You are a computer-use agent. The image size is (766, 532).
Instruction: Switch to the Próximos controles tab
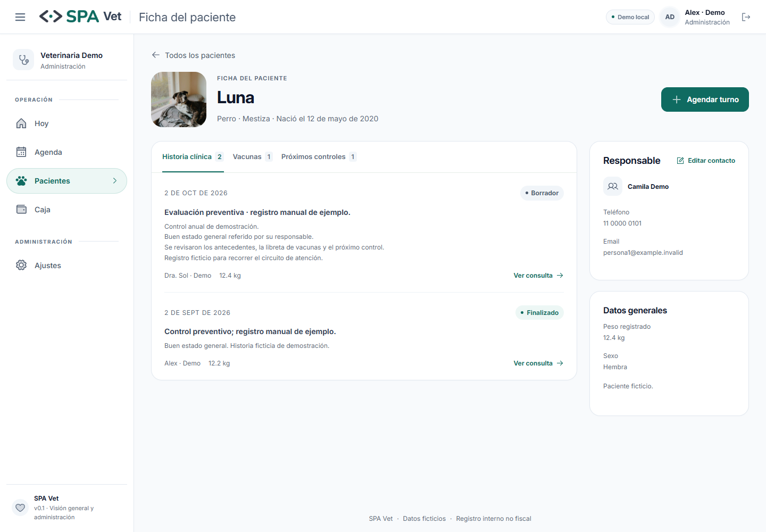click(x=319, y=157)
